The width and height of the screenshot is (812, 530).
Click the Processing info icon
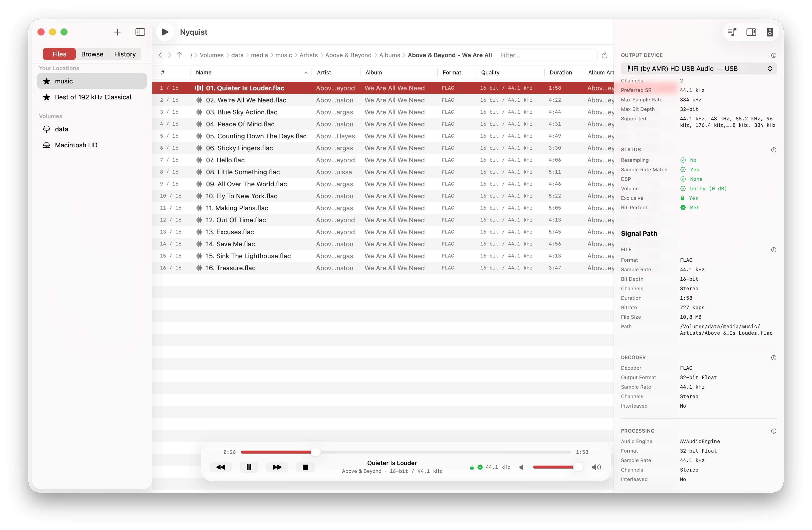point(773,431)
